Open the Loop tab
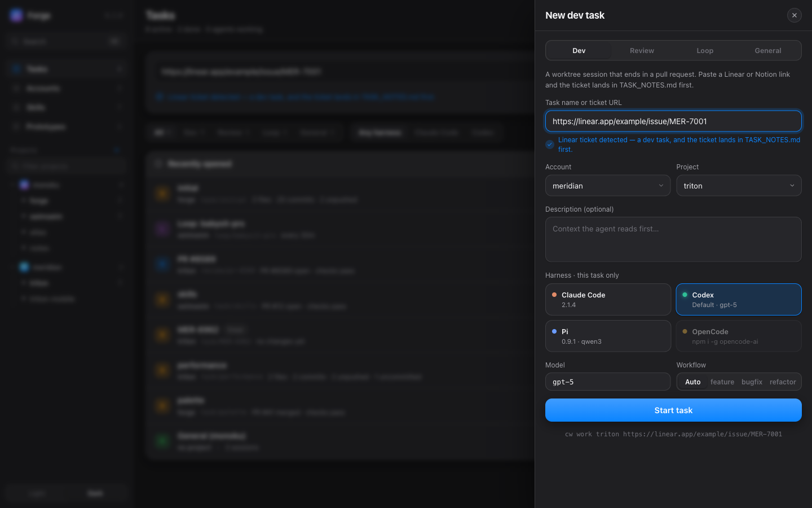 (x=705, y=50)
